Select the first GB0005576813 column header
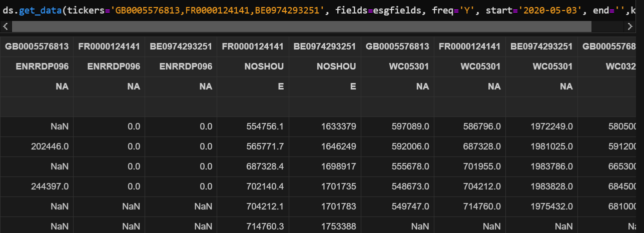This screenshot has width=644, height=233. coord(37,46)
